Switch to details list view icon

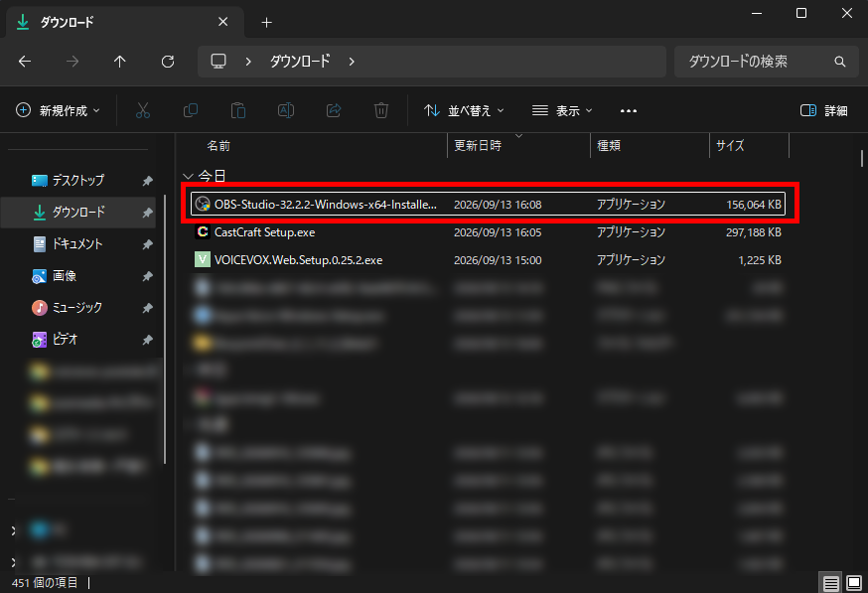(830, 583)
